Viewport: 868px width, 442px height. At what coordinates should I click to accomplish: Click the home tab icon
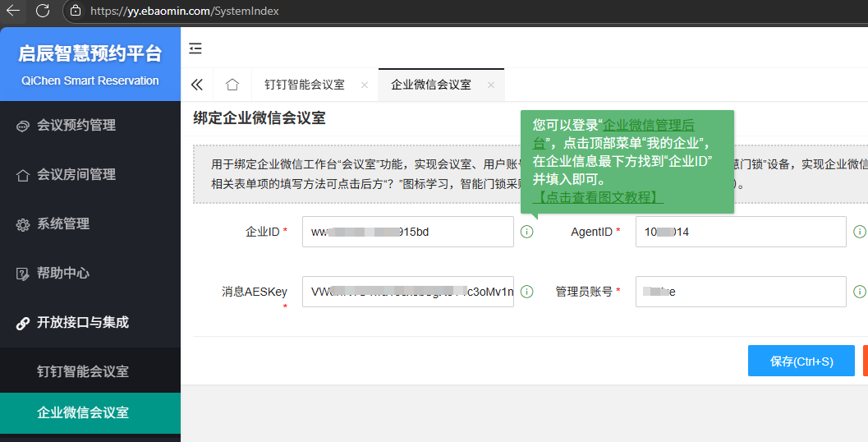pos(232,85)
